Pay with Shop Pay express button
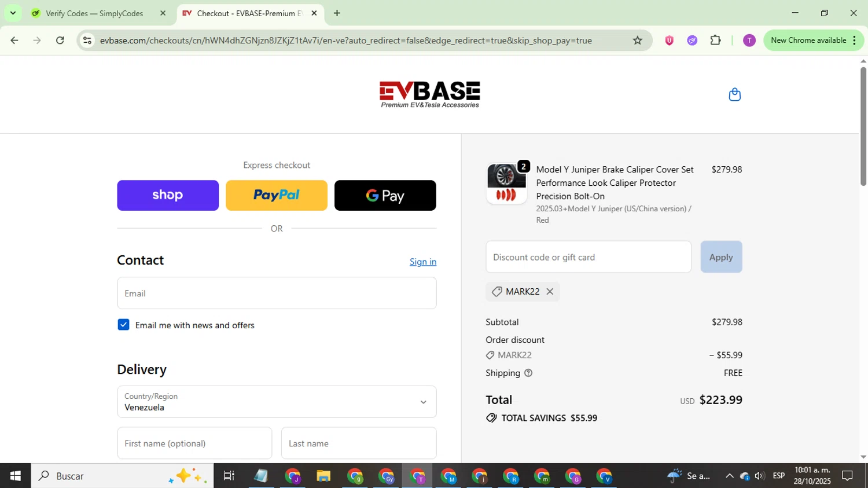Viewport: 868px width, 488px height. coord(168,195)
